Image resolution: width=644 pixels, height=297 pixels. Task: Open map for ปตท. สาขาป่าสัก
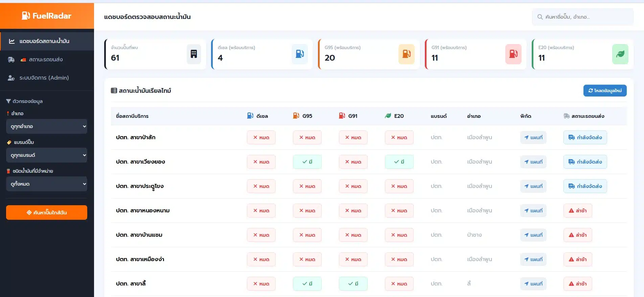coord(533,137)
